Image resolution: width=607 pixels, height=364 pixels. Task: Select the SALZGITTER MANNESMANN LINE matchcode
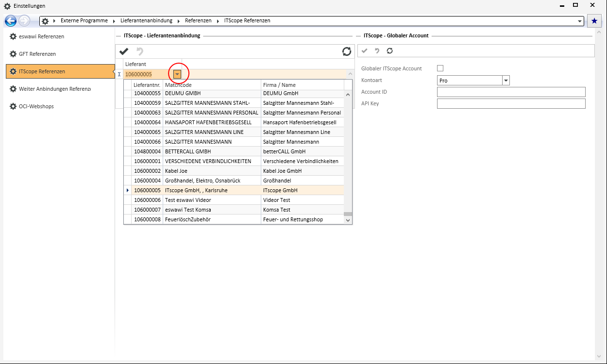coord(212,132)
